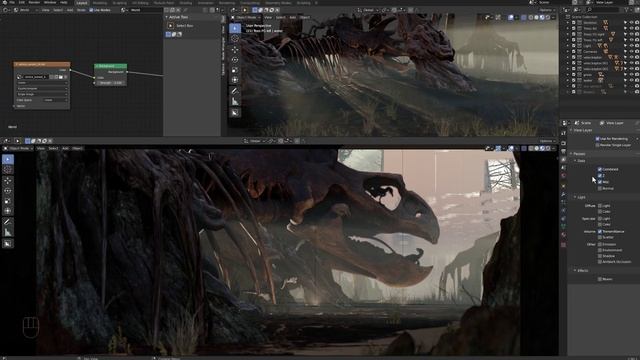Toggle the Volume Transmittance checkbox
The height and width of the screenshot is (360, 640).
click(600, 231)
